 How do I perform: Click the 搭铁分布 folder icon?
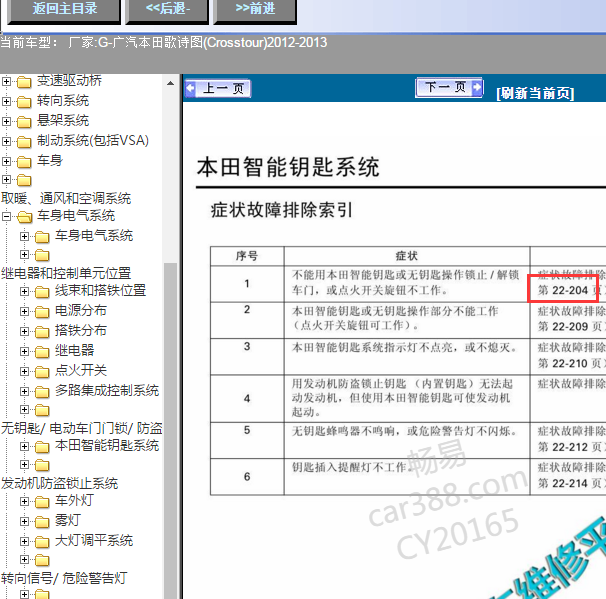42,332
